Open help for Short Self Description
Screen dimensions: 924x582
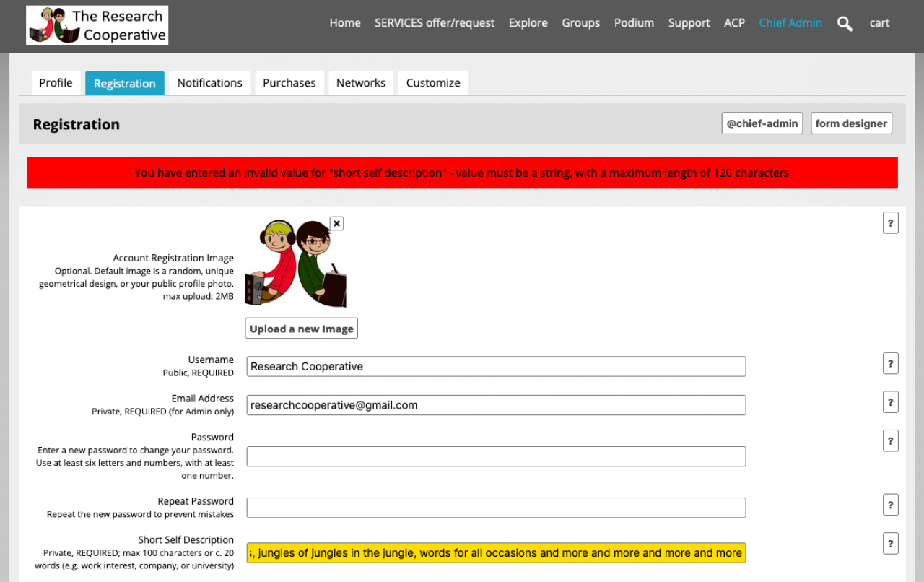pyautogui.click(x=891, y=543)
